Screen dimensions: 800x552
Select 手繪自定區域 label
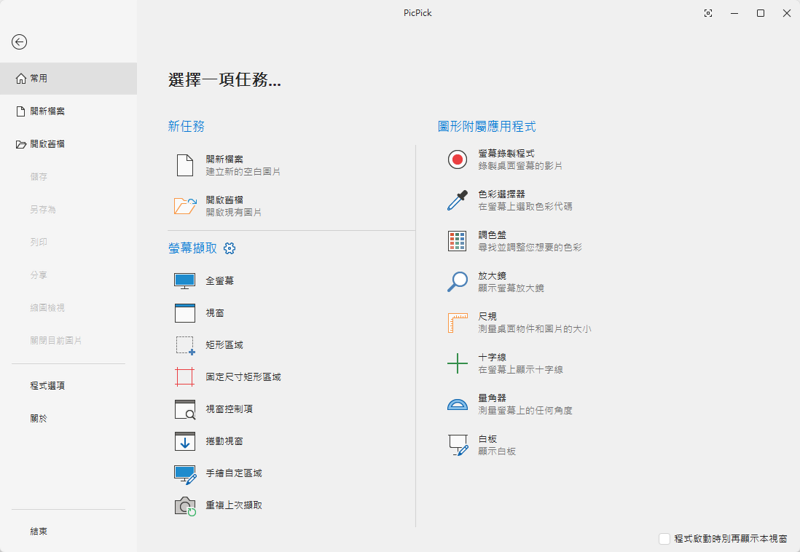(x=234, y=473)
